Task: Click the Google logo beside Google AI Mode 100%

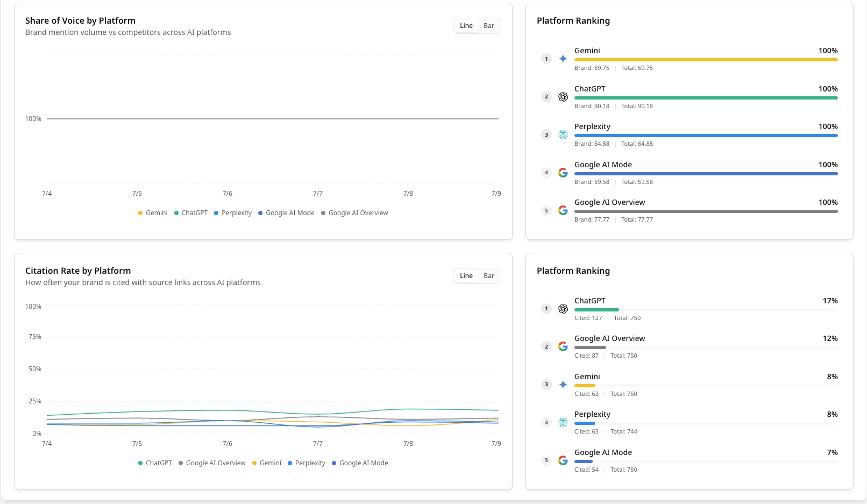Action: 563,173
